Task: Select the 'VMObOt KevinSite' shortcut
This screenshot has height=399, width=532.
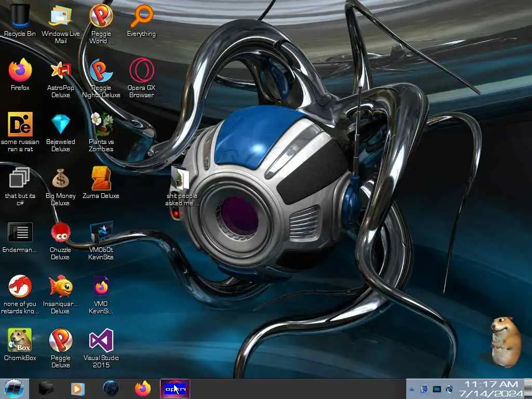Action: click(x=101, y=240)
